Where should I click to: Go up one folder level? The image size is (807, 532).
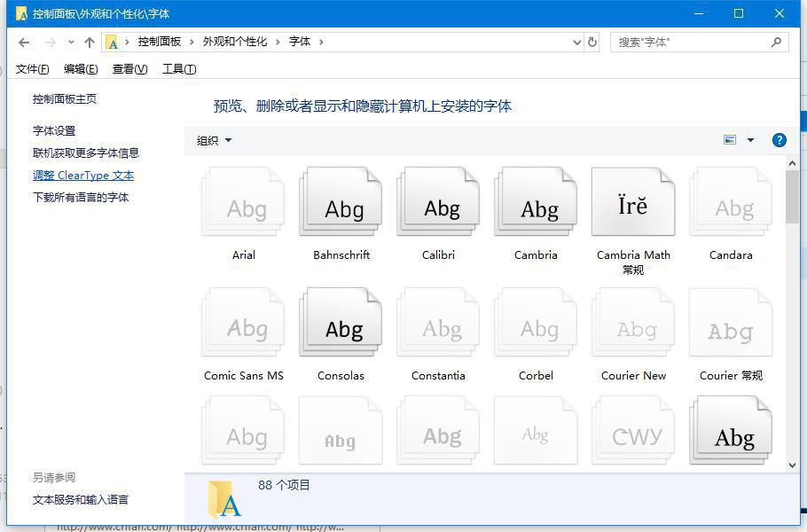(x=90, y=43)
